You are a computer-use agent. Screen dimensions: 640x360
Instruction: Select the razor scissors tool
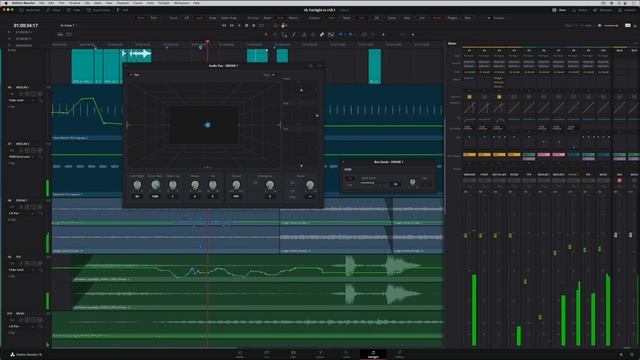304,35
